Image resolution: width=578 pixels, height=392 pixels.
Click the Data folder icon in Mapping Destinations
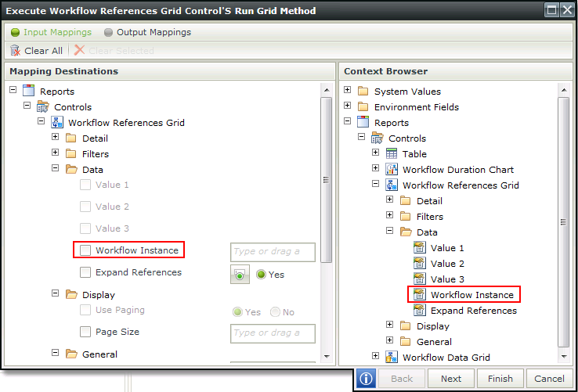pyautogui.click(x=71, y=170)
